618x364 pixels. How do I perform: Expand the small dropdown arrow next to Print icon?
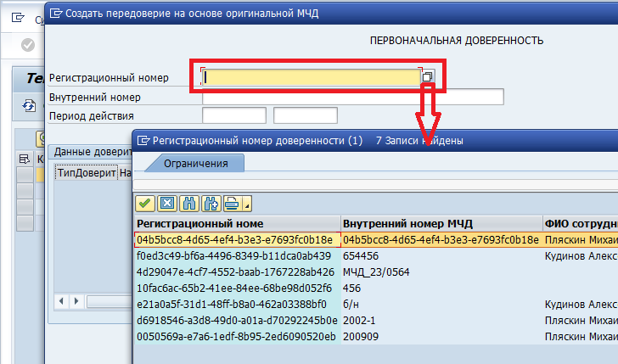247,204
